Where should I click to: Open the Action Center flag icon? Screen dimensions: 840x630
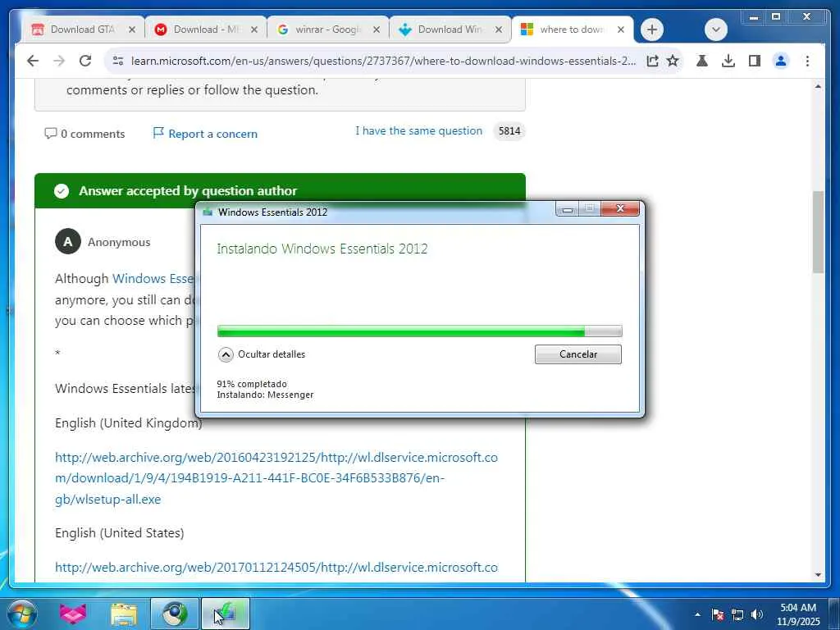coord(717,614)
